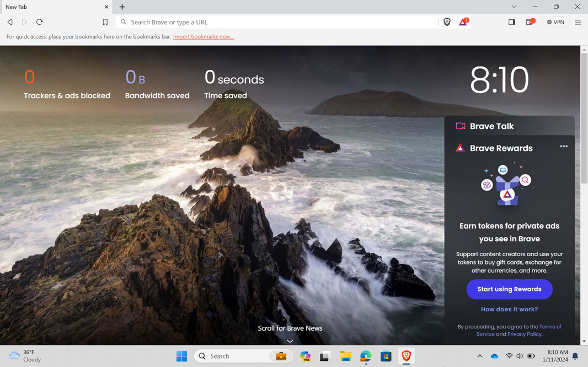Open the Brave Talk card
588x367 pixels.
pyautogui.click(x=491, y=126)
